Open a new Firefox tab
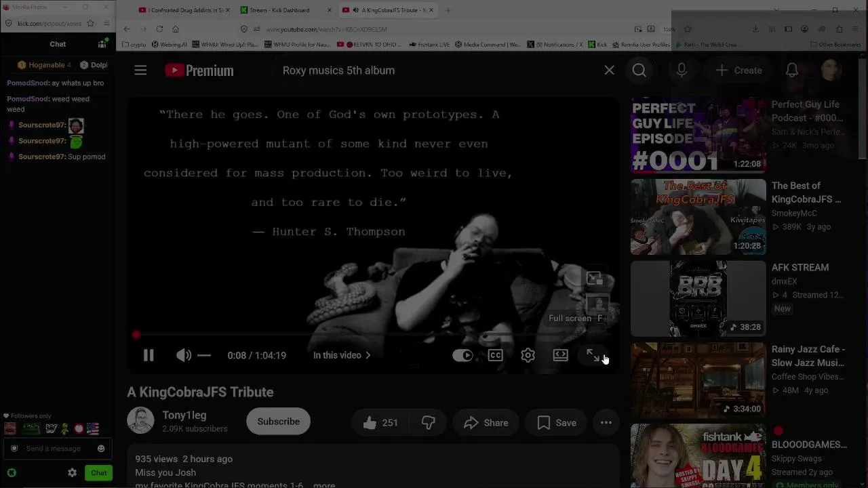The image size is (868, 488). pyautogui.click(x=448, y=10)
